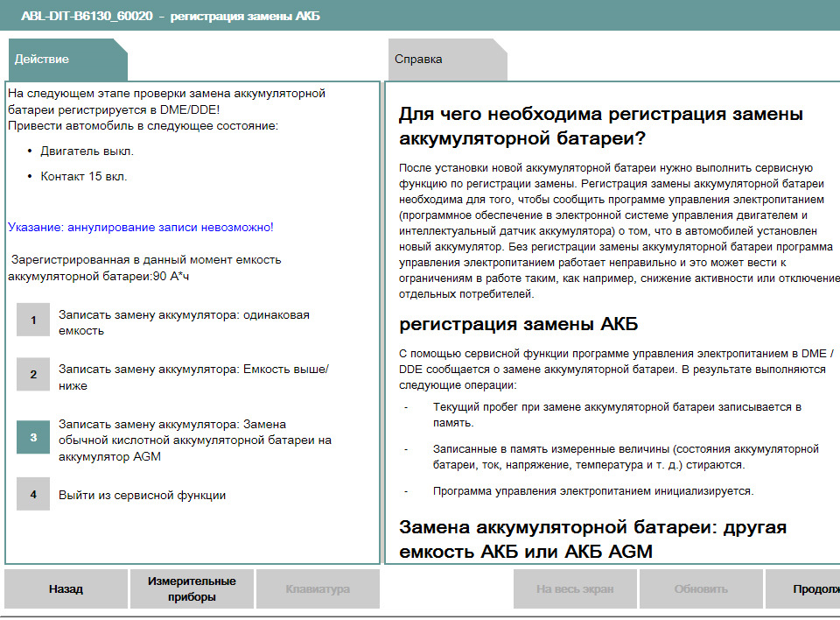Viewport: 840px width, 620px height.
Task: Click heading 'Замена аккумуляторной батареи: другая емкость'
Action: (592, 539)
